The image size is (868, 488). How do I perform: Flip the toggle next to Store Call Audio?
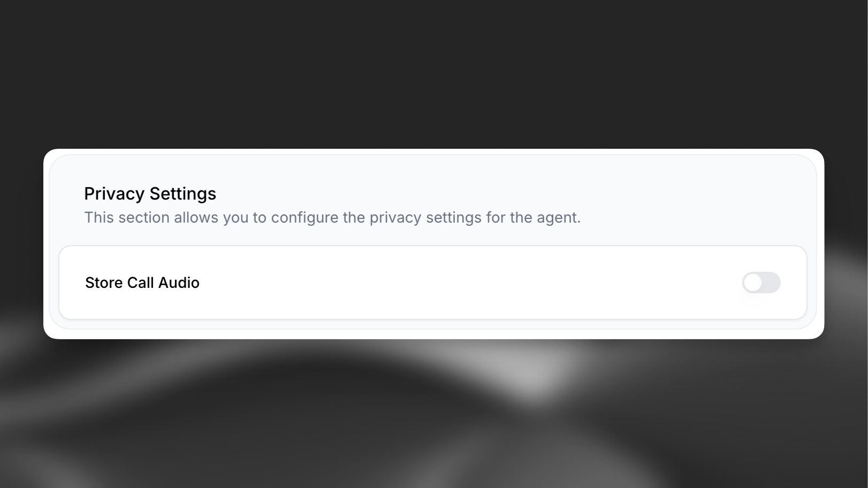tap(762, 283)
